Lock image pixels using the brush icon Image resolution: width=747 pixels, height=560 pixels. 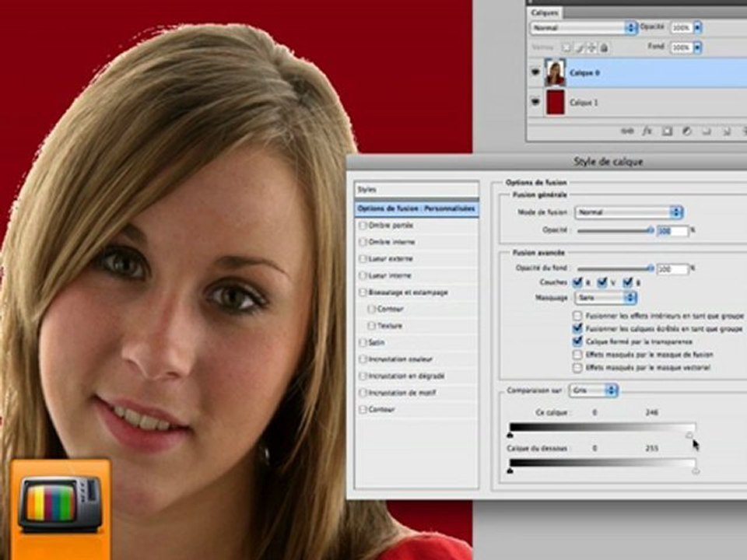tap(580, 47)
